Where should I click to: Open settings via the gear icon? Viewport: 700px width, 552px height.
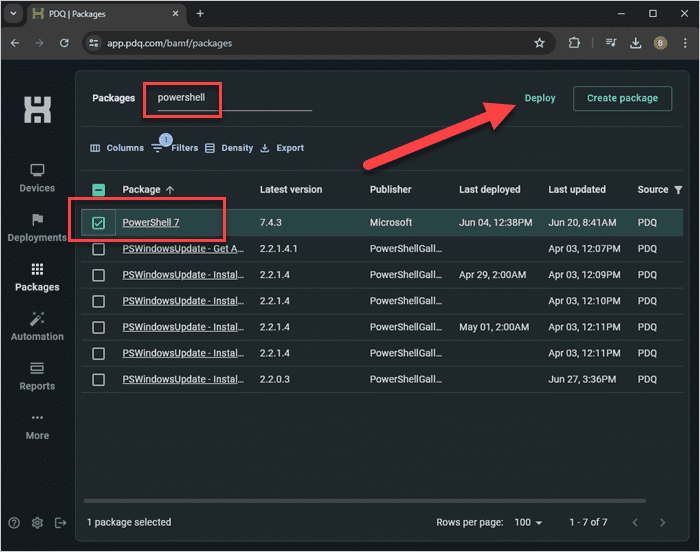point(38,523)
